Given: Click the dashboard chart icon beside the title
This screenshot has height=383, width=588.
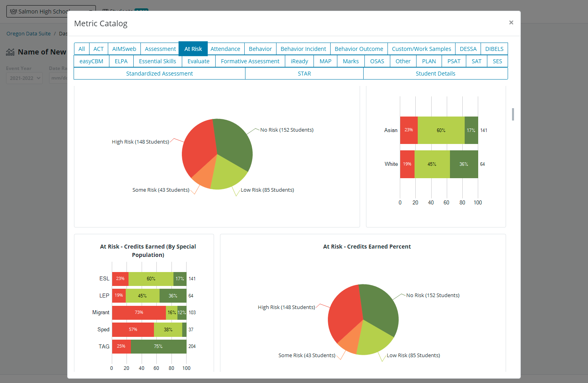Looking at the screenshot, I should [10, 52].
